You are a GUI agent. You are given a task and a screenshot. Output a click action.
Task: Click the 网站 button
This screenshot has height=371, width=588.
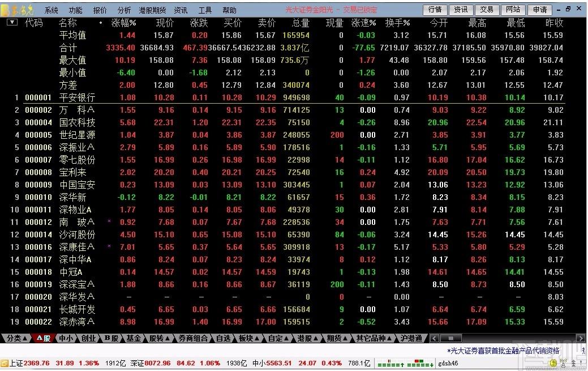point(513,10)
